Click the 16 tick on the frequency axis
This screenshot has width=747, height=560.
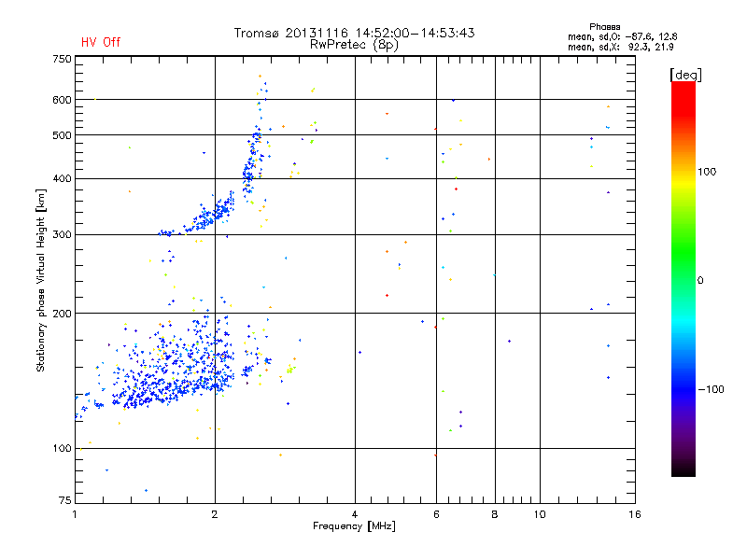[x=634, y=515]
